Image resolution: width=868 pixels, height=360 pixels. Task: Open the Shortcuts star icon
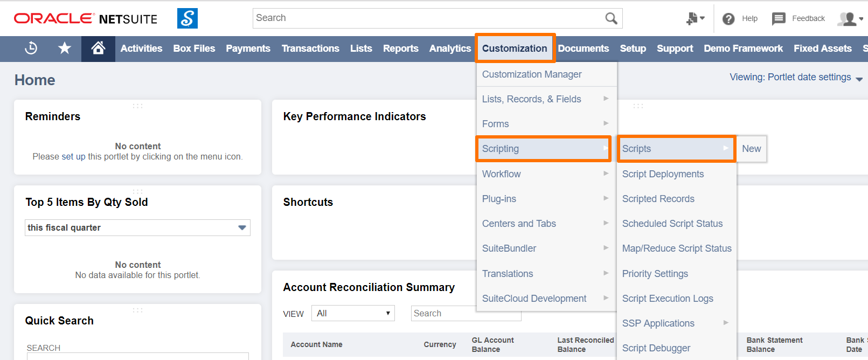(x=65, y=49)
